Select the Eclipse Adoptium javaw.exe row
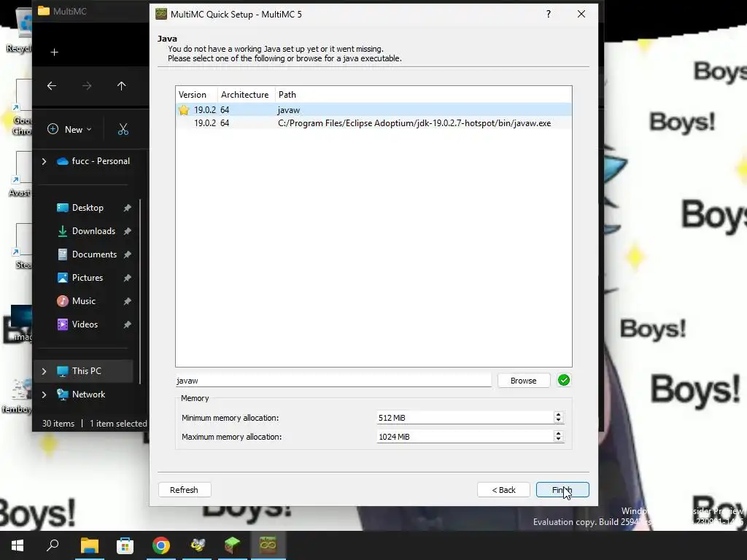The height and width of the screenshot is (560, 747). pyautogui.click(x=373, y=122)
